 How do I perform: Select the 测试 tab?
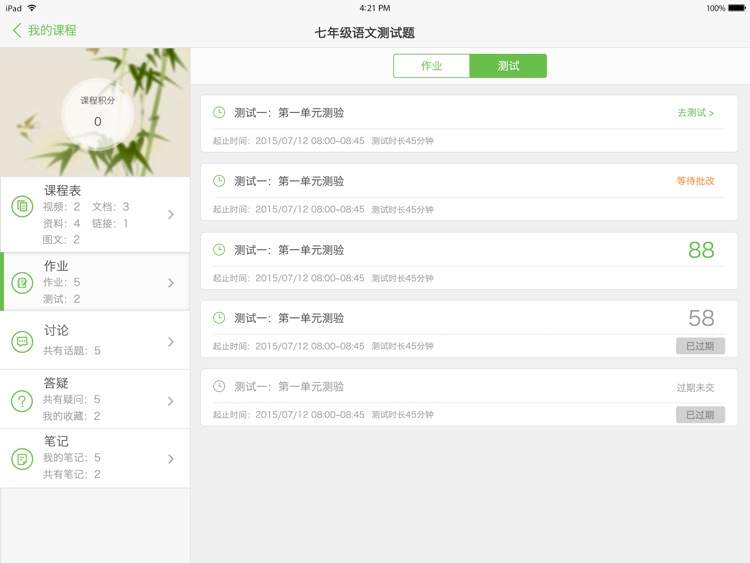coord(508,66)
